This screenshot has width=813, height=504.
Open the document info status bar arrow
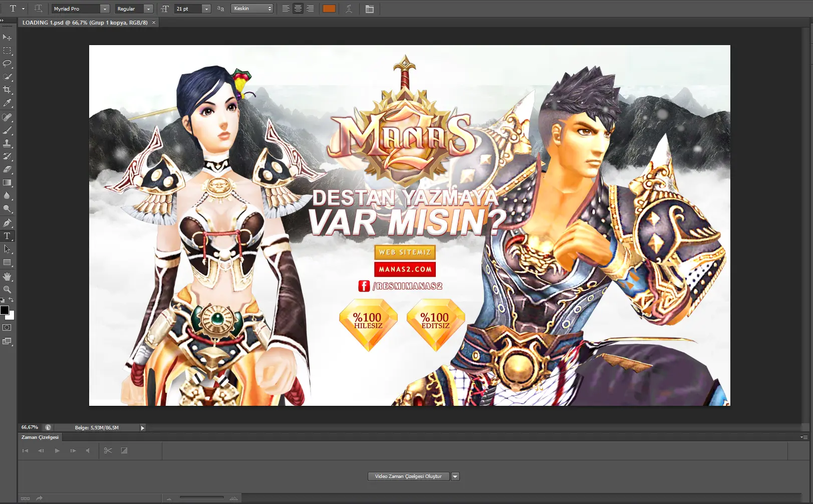tap(142, 428)
